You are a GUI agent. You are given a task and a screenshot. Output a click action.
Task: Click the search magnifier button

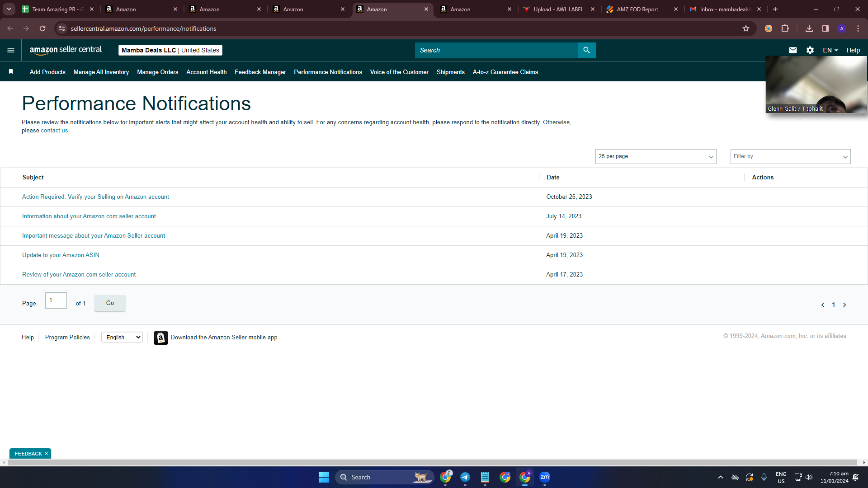pos(586,50)
